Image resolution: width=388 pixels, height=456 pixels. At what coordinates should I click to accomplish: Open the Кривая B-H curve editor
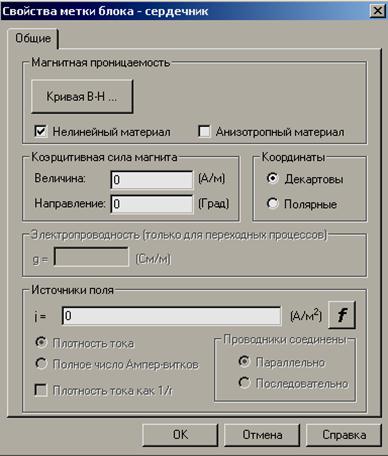pyautogui.click(x=82, y=97)
